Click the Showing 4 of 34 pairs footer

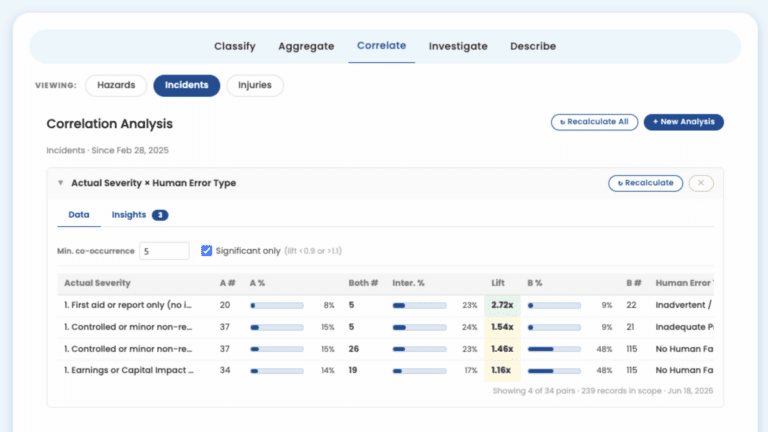click(x=602, y=391)
